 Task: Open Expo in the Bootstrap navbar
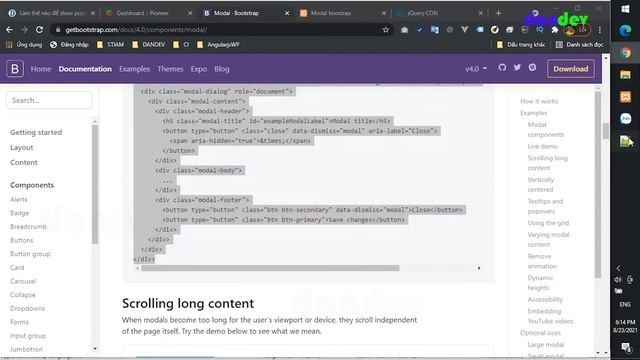click(x=199, y=69)
